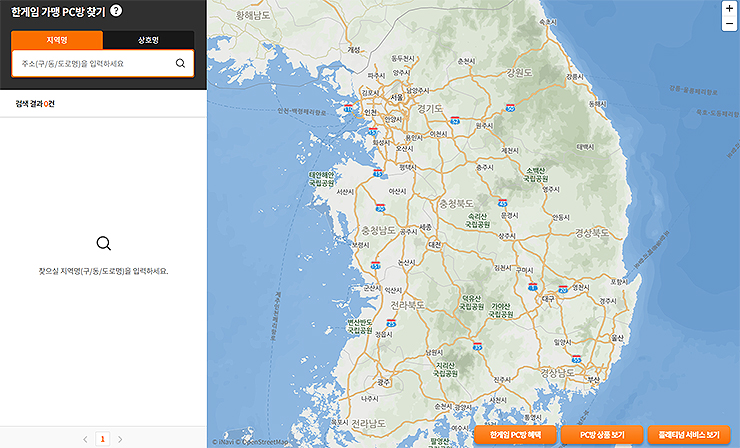Click the 세종 label on map

click(x=425, y=227)
